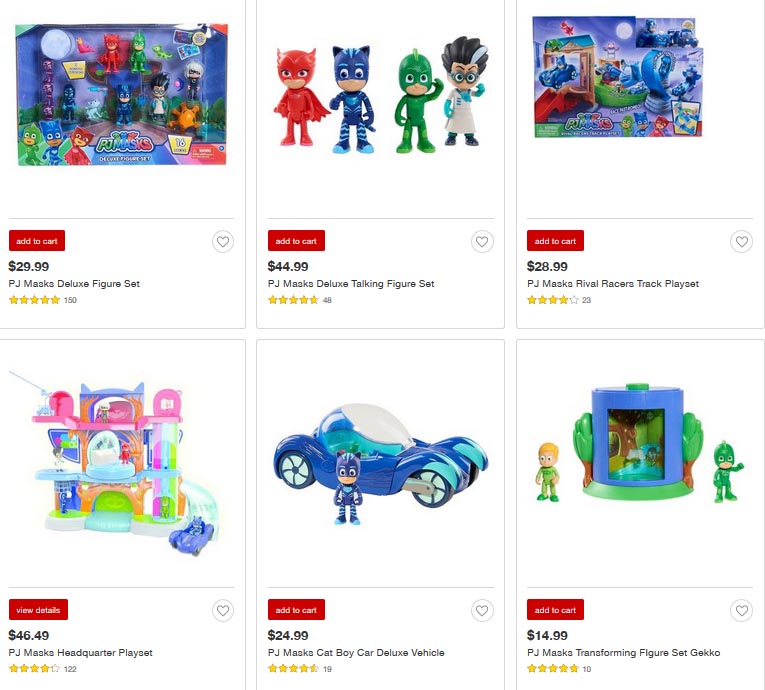View star rating with 122 reviews for Headquarter Playset
The height and width of the screenshot is (690, 765).
coord(43,669)
